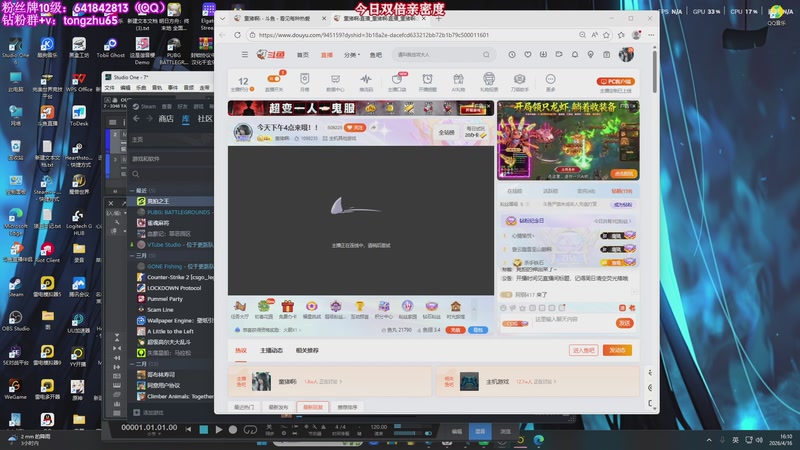Click the Douyu logo
The height and width of the screenshot is (450, 800).
coord(271,55)
